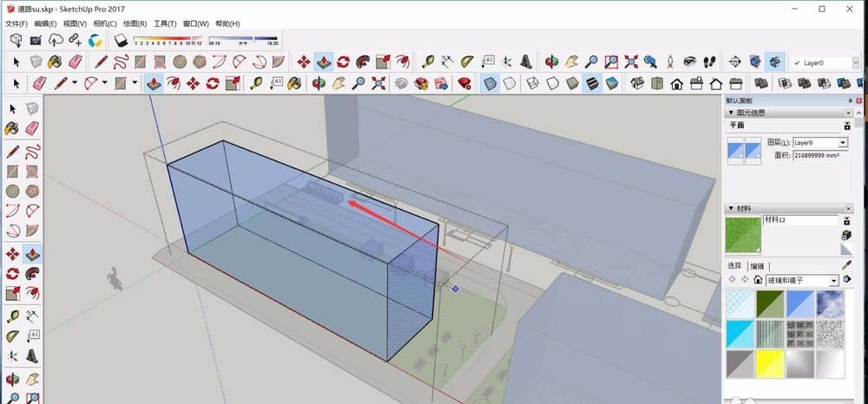The image size is (868, 404).
Task: Click the Extension Warehouse icon
Action: click(95, 41)
